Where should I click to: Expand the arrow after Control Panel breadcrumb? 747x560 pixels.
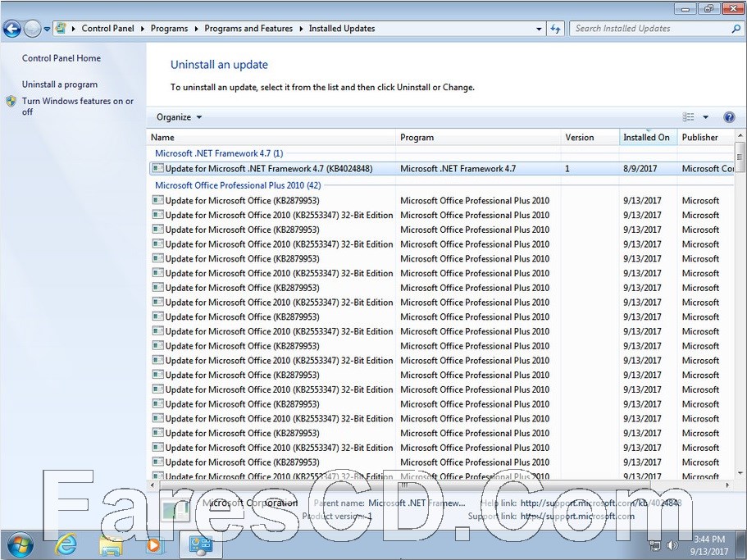[143, 29]
